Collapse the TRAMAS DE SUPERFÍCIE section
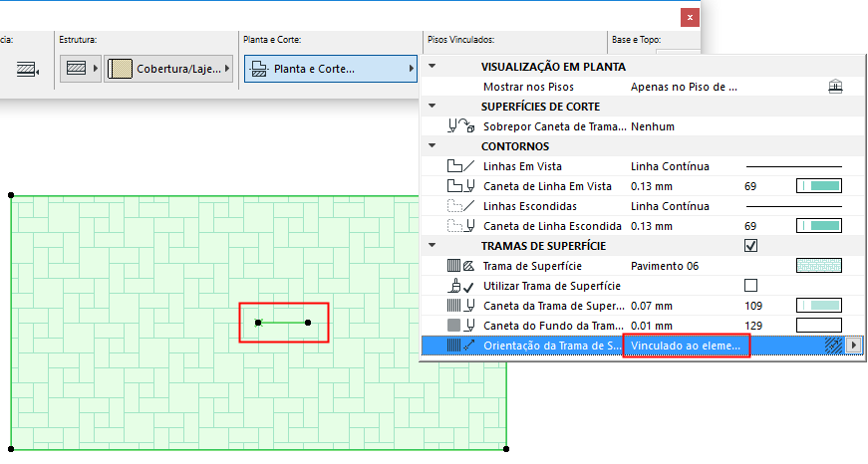This screenshot has height=464, width=868. click(x=433, y=246)
